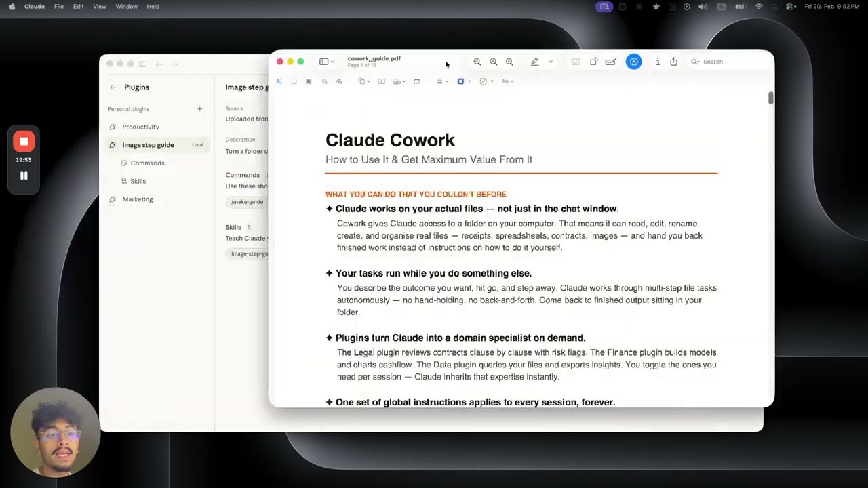Click the /make-guide command chip
868x488 pixels.
pos(248,202)
